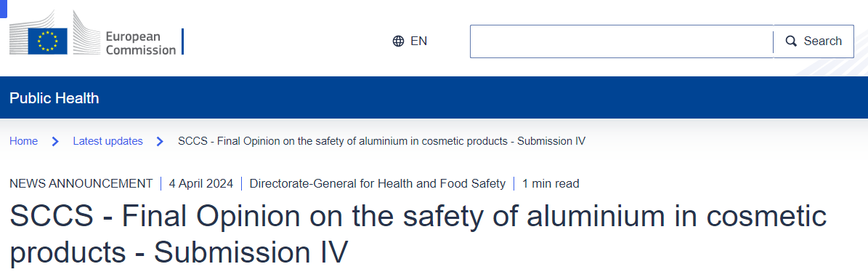Screen dimensions: 868x280
Task: Focus the site search text field
Action: coord(622,41)
